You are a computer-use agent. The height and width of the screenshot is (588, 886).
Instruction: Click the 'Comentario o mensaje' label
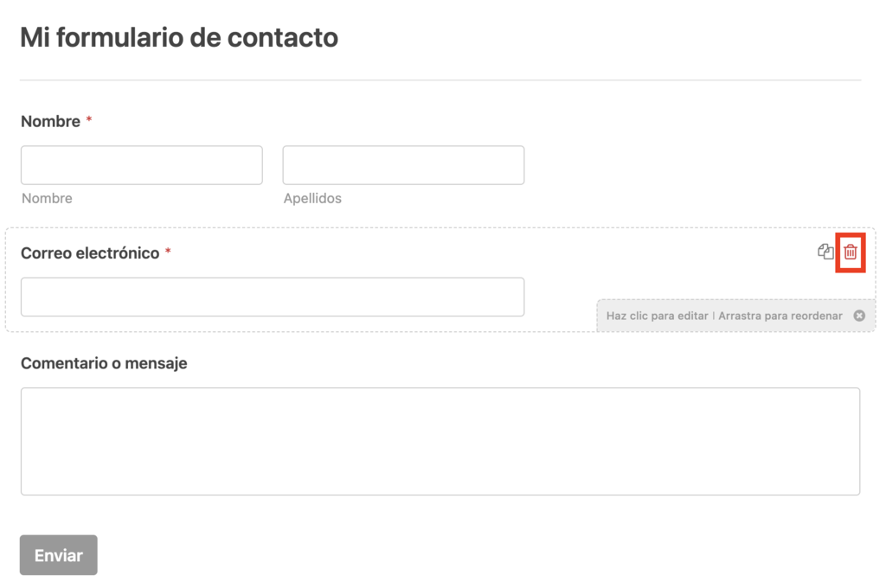click(x=104, y=363)
